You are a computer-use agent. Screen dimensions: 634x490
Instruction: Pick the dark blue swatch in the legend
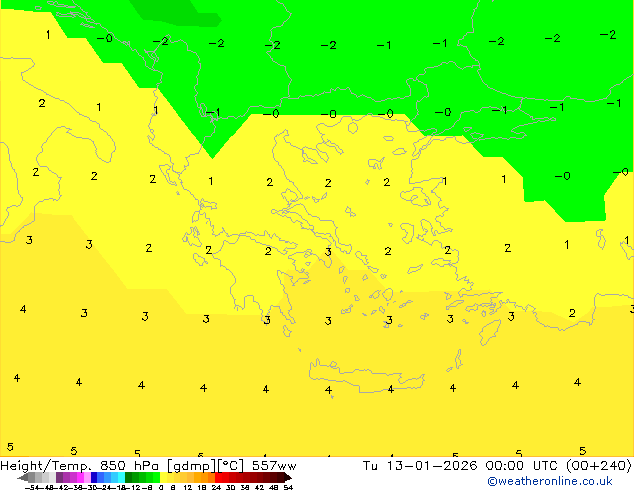click(x=94, y=477)
